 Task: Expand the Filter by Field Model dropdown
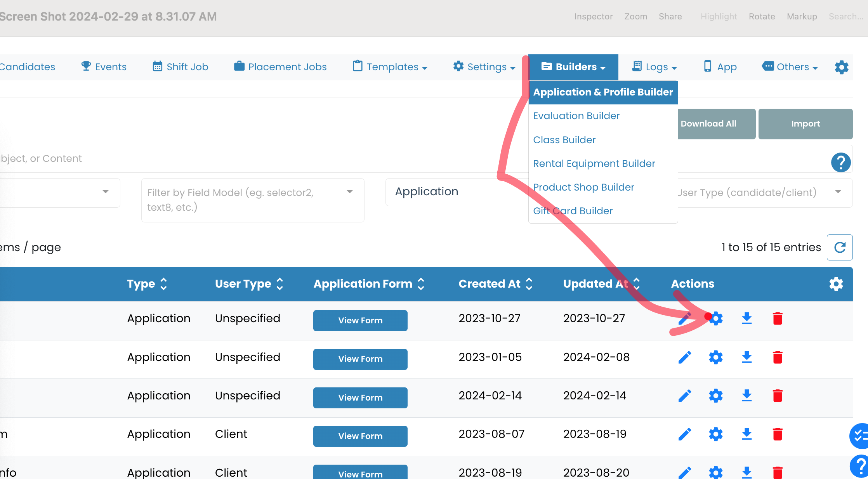tap(253, 200)
